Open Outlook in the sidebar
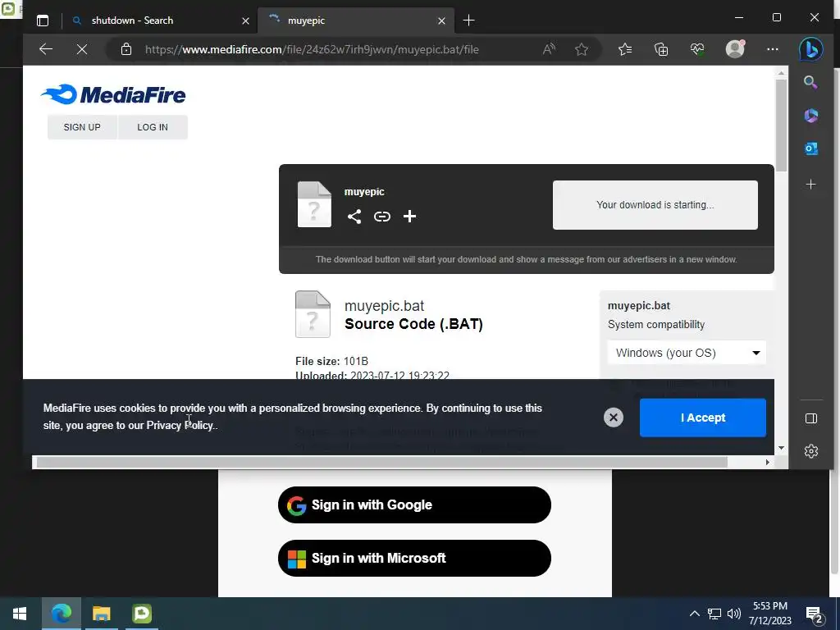Image resolution: width=840 pixels, height=630 pixels. click(810, 148)
